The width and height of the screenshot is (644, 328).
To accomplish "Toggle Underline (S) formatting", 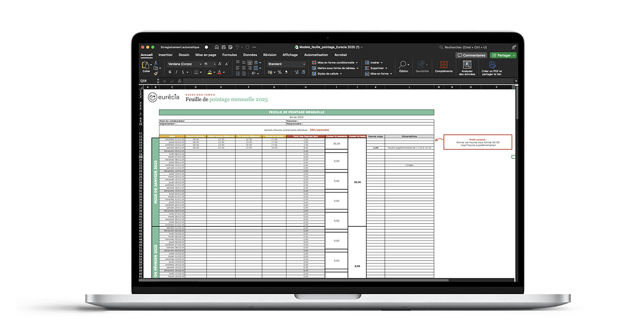I will point(183,72).
